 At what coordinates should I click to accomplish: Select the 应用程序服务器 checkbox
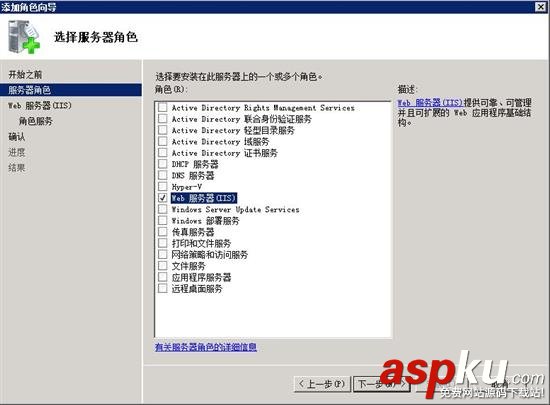click(x=162, y=277)
